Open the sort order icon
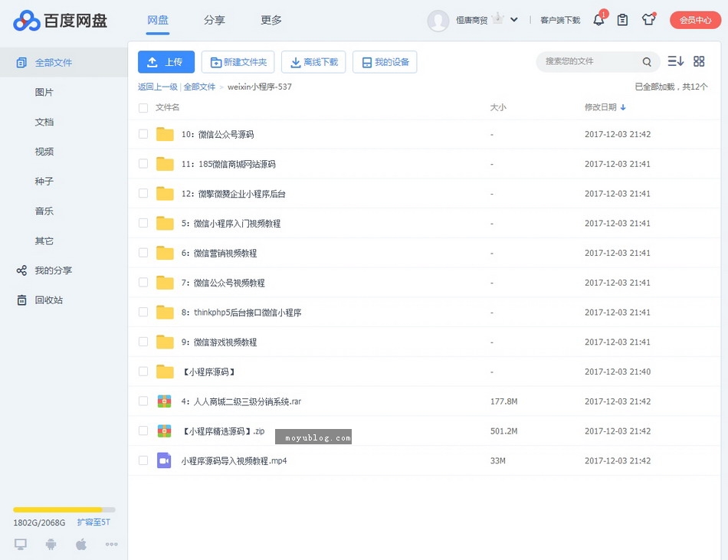This screenshot has width=728, height=560. [676, 61]
